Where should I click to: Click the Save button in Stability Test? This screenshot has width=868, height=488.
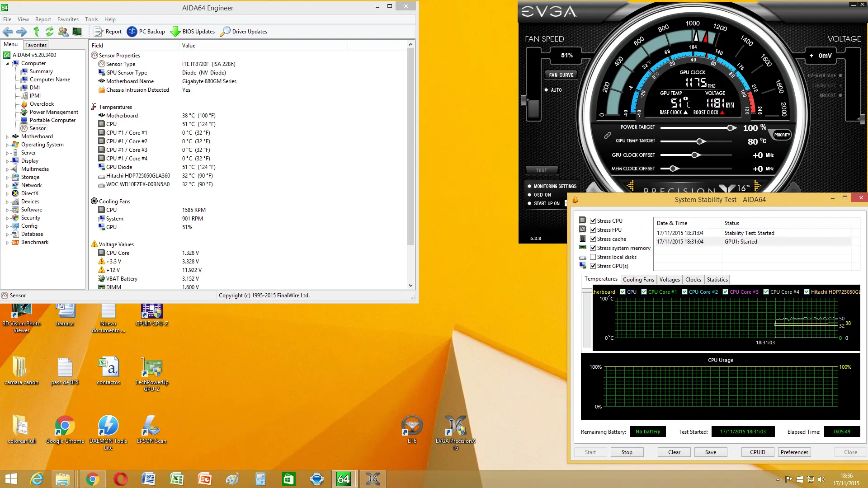tap(710, 452)
